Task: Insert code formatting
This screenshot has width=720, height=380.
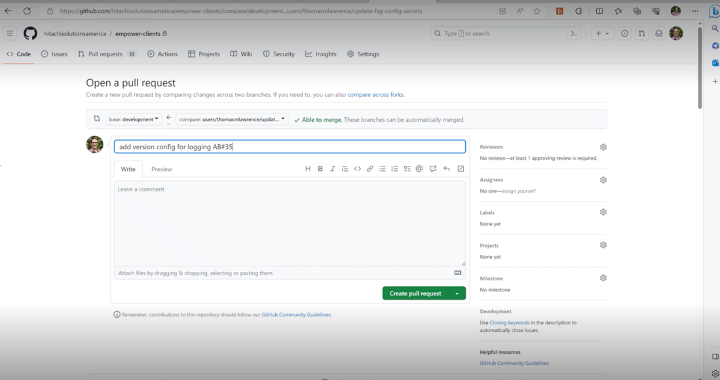Action: coord(357,169)
